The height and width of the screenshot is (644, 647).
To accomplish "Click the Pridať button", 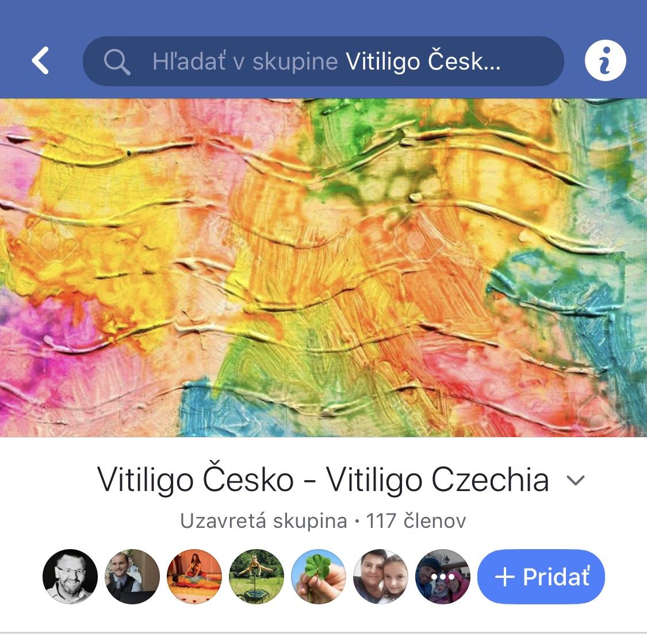I will tap(541, 576).
